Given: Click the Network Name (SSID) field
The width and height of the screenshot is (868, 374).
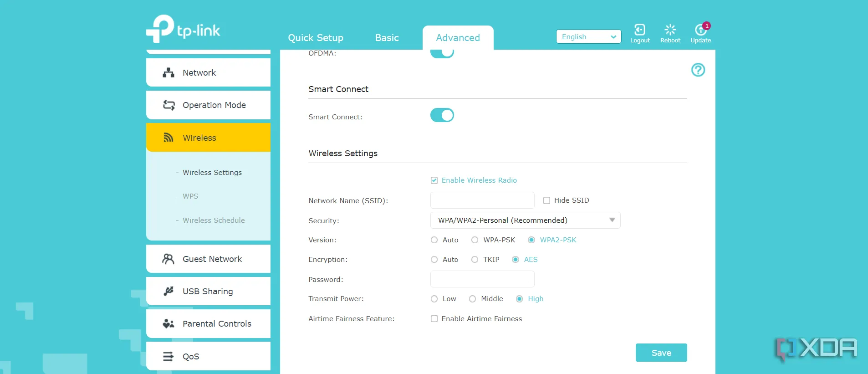Looking at the screenshot, I should pyautogui.click(x=482, y=200).
